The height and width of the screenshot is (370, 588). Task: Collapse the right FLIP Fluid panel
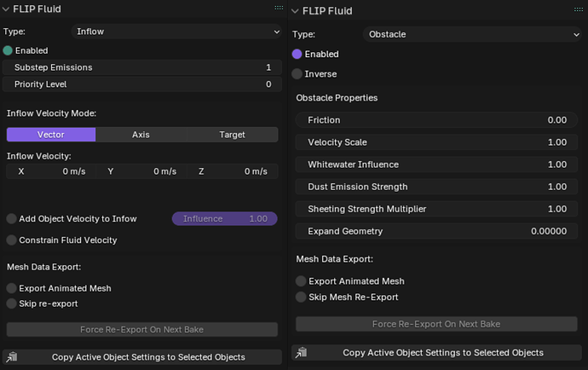coord(295,11)
